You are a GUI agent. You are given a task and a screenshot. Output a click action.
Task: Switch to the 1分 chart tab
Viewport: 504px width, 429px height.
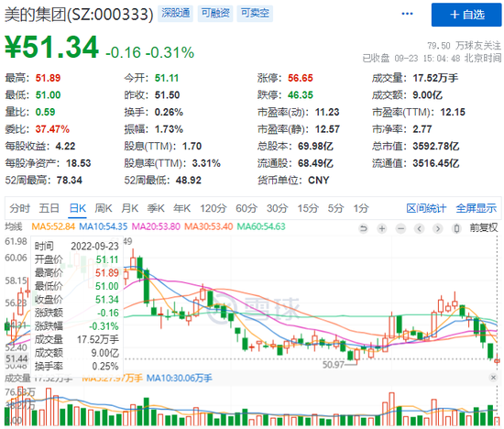pyautogui.click(x=361, y=208)
